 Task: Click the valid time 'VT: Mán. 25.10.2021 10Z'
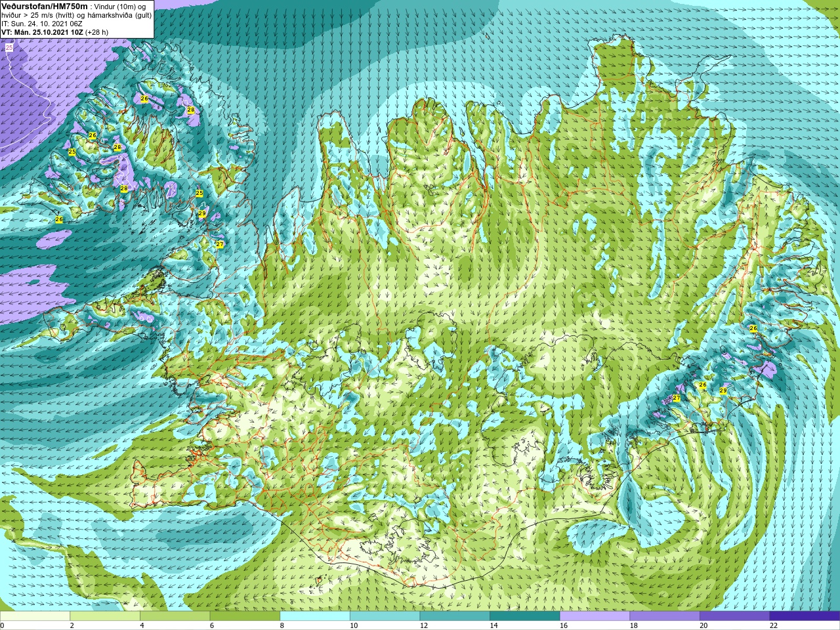pyautogui.click(x=42, y=32)
